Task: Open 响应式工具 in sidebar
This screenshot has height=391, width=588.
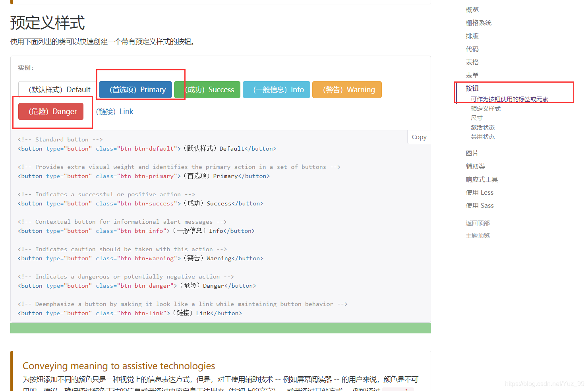Action: pyautogui.click(x=482, y=179)
